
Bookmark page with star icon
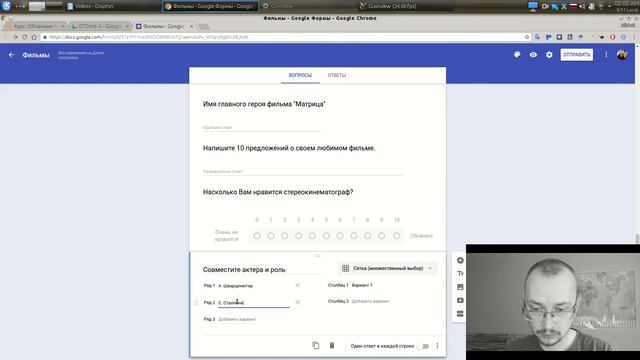[x=527, y=37]
